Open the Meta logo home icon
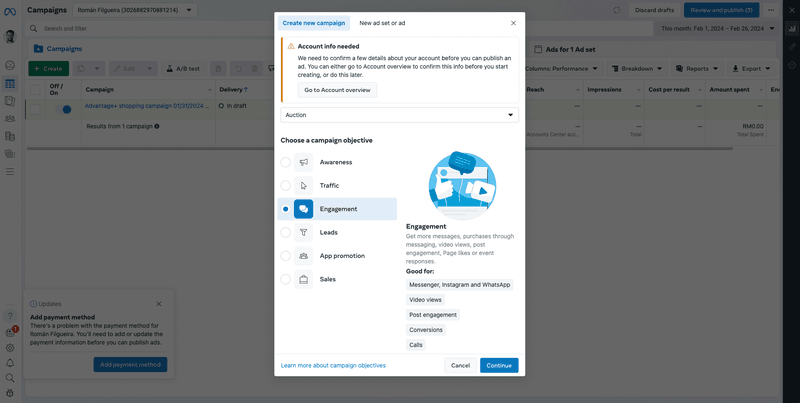The image size is (800, 403). (10, 11)
